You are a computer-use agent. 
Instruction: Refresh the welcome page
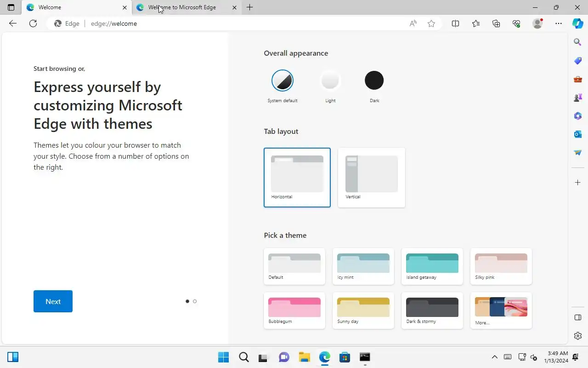click(33, 23)
